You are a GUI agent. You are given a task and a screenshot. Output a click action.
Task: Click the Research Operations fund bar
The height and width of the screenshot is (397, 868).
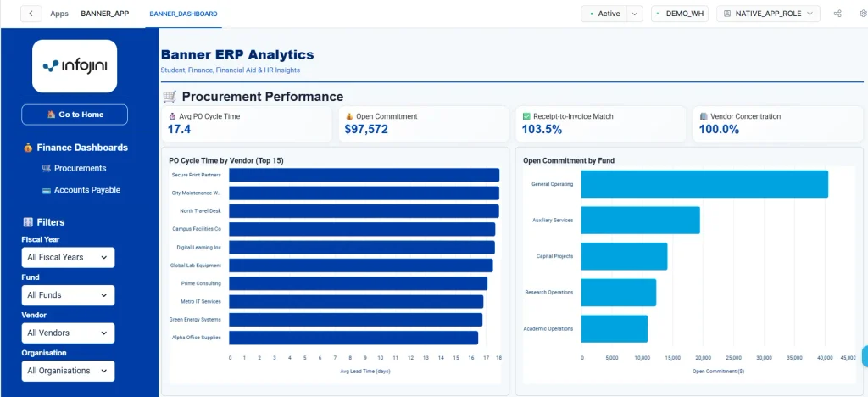pos(618,293)
